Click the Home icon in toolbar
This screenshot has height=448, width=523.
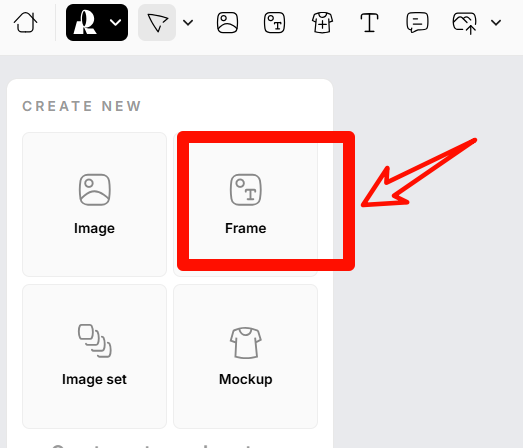click(x=25, y=23)
